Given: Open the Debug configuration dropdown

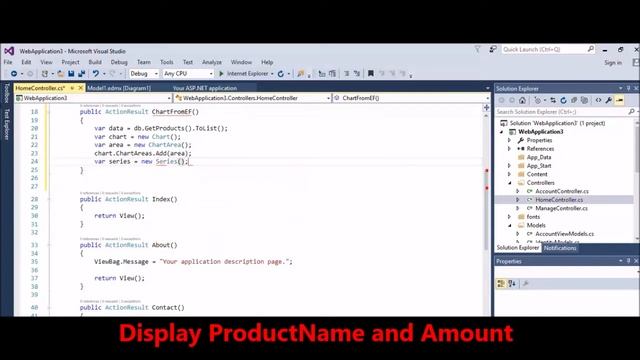Looking at the screenshot, I should [144, 74].
